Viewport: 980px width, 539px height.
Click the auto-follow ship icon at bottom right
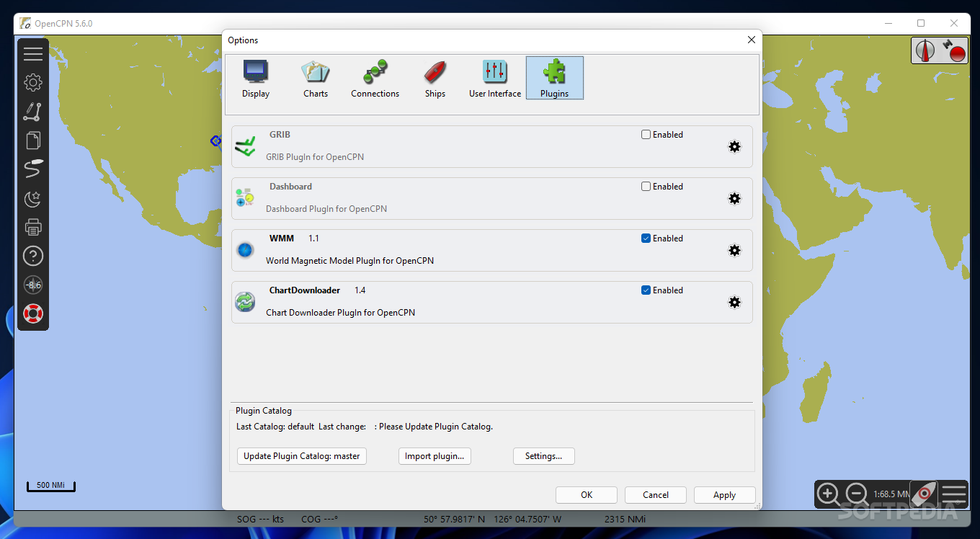point(924,494)
